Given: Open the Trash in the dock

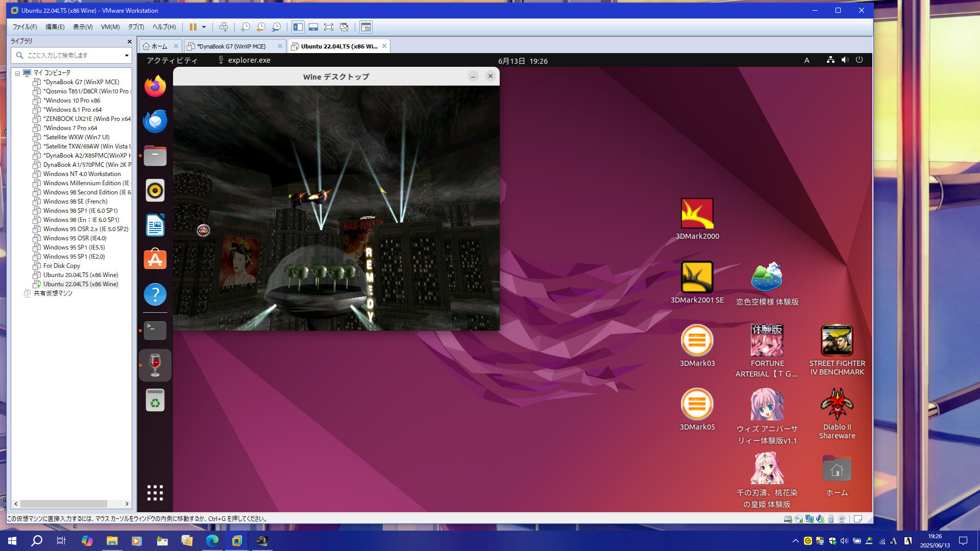Looking at the screenshot, I should point(155,400).
